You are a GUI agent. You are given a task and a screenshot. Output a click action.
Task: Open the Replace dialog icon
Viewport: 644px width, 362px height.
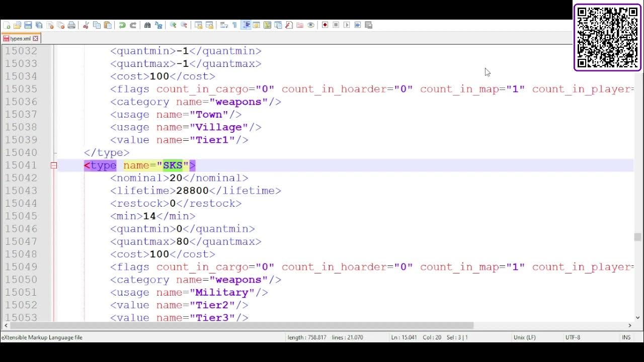158,25
